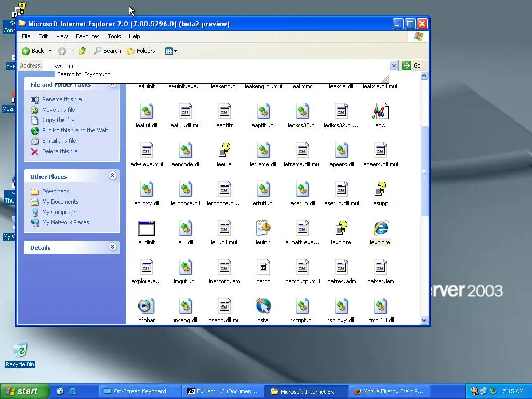Click the Back button
Screen dimensions: 532x399
33,51
